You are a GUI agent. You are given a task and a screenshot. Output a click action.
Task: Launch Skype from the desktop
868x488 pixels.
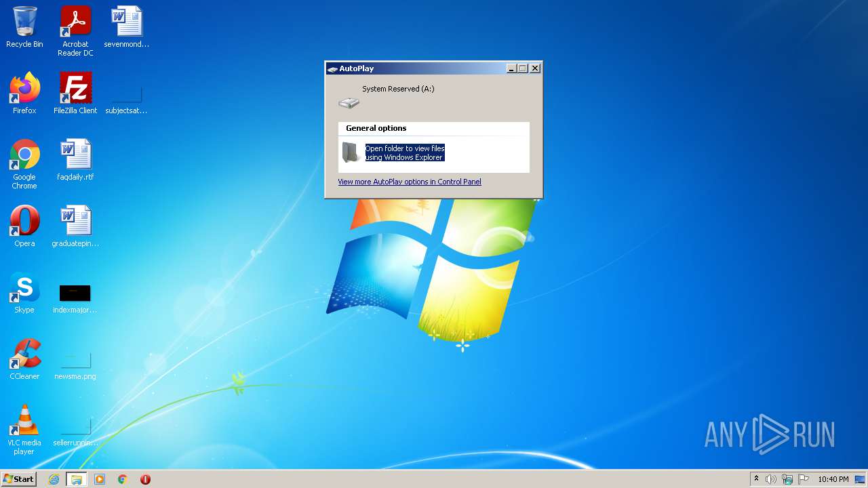point(24,293)
